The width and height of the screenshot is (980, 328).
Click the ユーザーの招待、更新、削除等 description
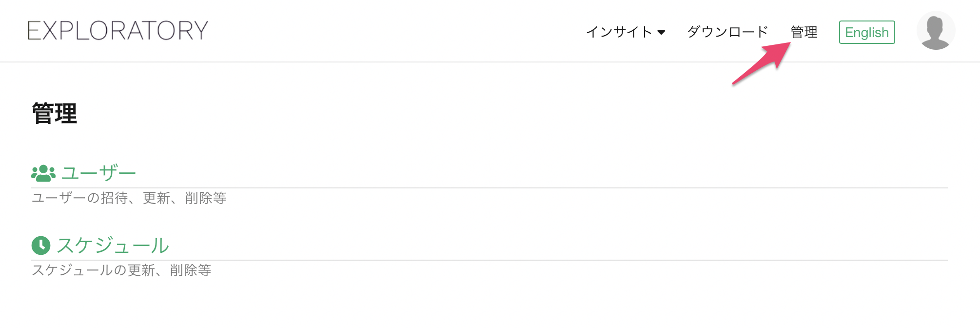tap(129, 198)
